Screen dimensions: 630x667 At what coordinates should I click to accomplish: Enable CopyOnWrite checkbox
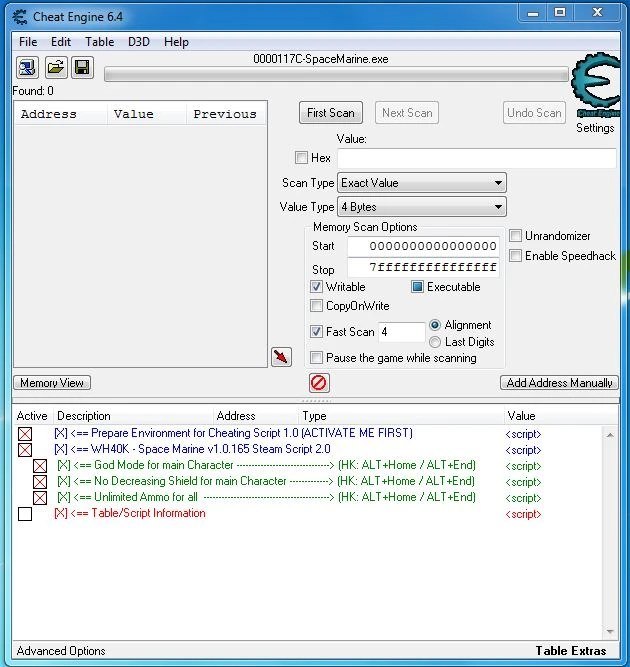click(x=316, y=306)
